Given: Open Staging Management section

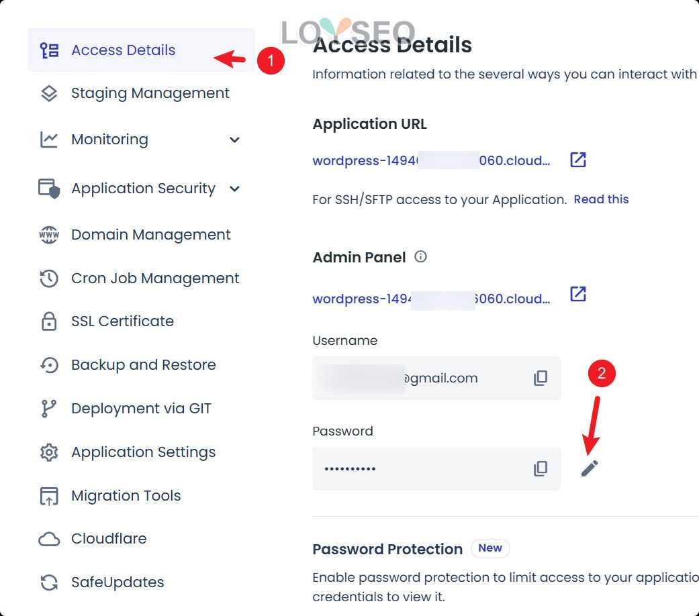Looking at the screenshot, I should [x=150, y=93].
